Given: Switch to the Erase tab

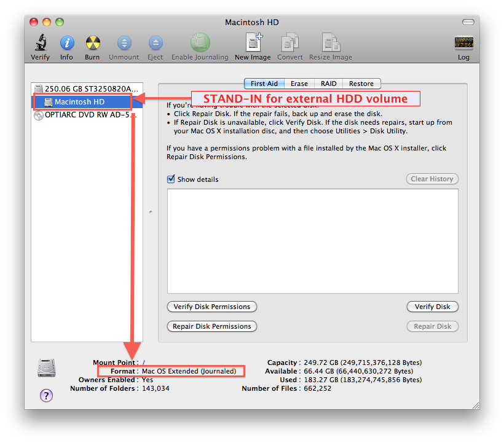Looking at the screenshot, I should (x=299, y=84).
